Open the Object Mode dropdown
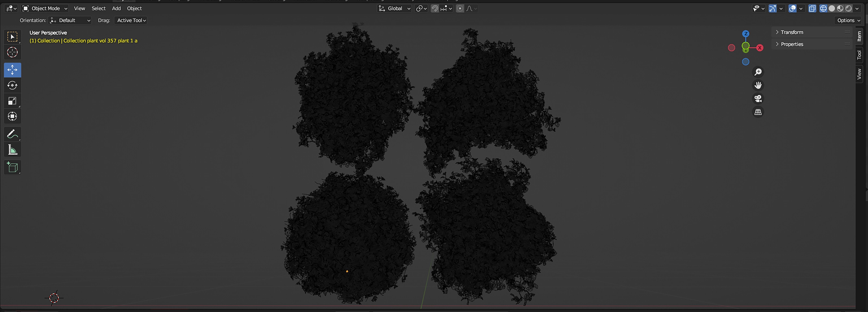This screenshot has width=868, height=312. 45,8
